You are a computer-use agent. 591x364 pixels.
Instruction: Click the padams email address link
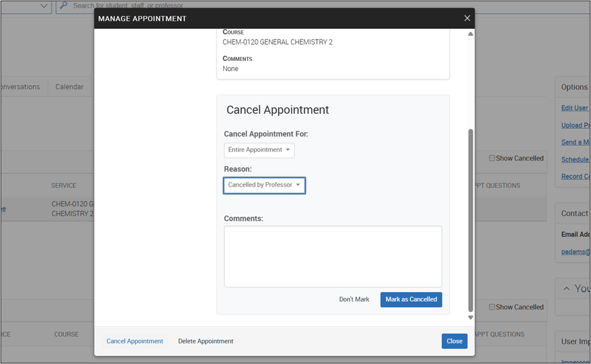click(x=575, y=251)
